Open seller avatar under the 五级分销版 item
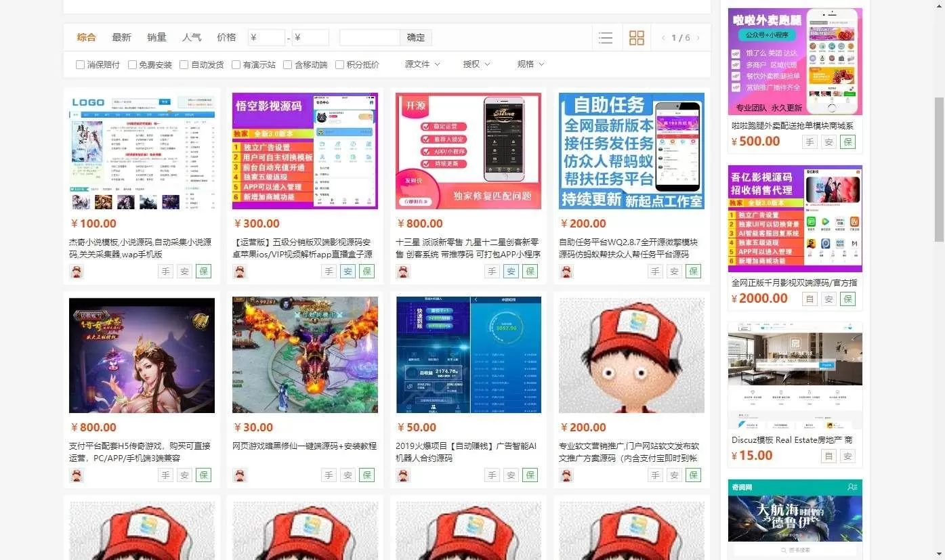945x560 pixels. click(240, 272)
